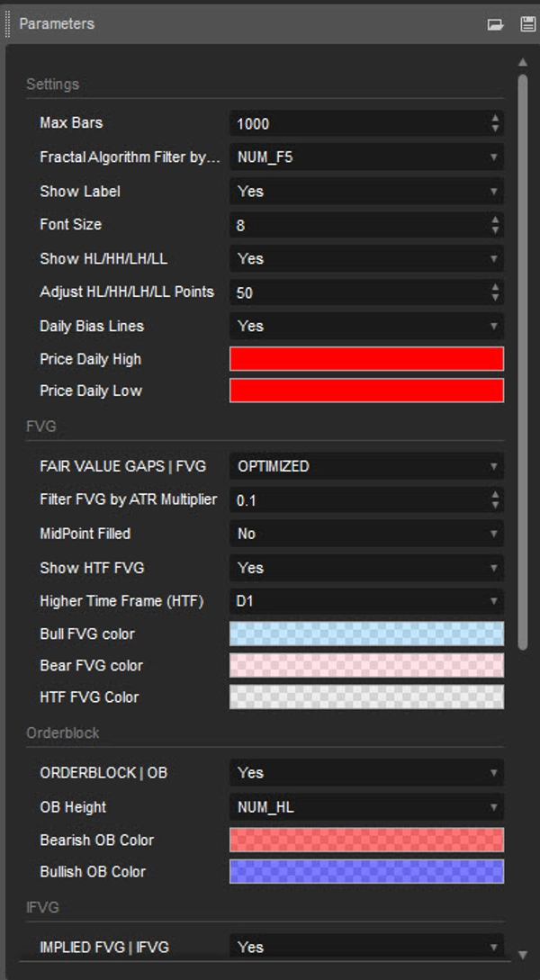Open the Higher Time Frame D1 dropdown
The width and height of the screenshot is (540, 980).
click(364, 601)
